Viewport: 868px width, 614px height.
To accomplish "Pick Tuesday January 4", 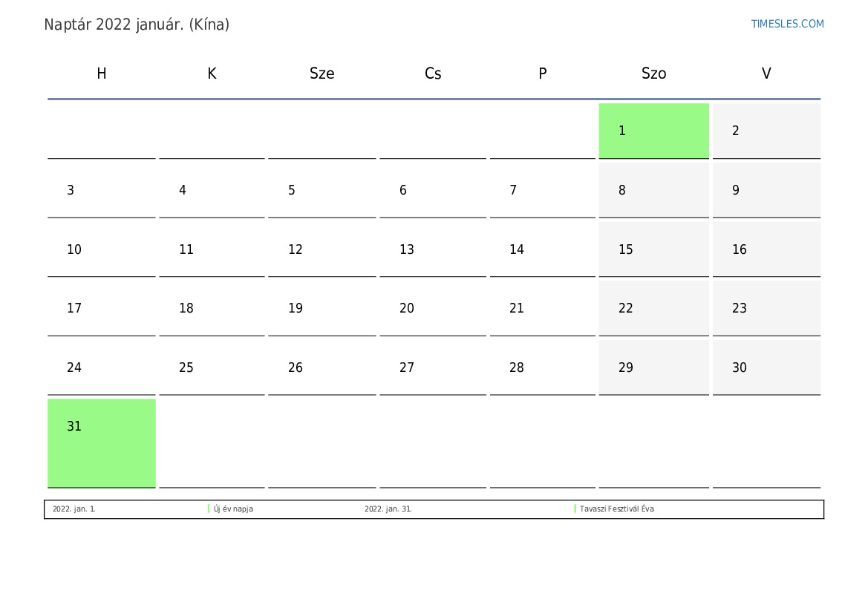I will coord(212,190).
